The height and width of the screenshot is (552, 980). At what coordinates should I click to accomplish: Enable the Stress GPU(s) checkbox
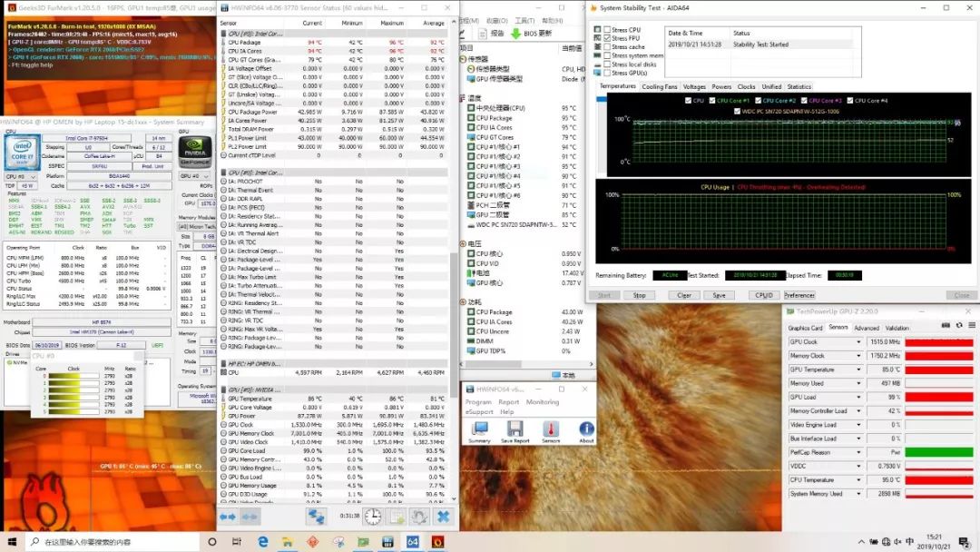point(606,73)
